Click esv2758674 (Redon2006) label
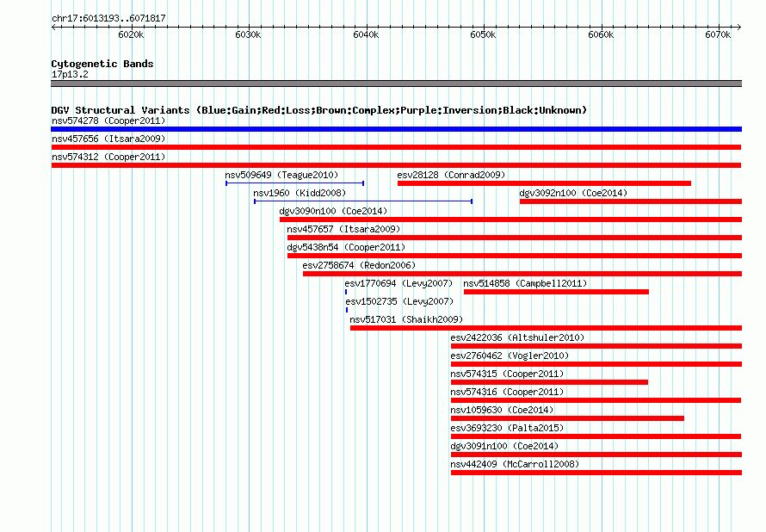This screenshot has width=766, height=532. coord(359,265)
